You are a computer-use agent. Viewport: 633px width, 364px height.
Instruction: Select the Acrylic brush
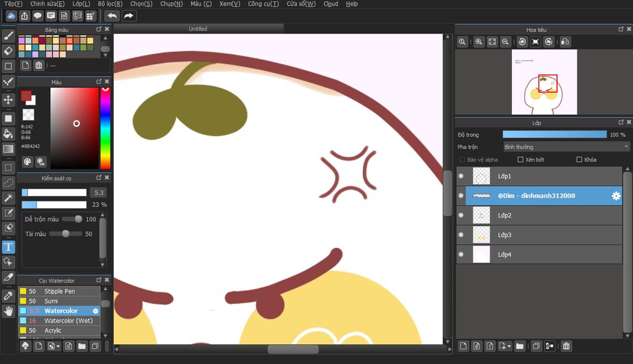coord(59,330)
